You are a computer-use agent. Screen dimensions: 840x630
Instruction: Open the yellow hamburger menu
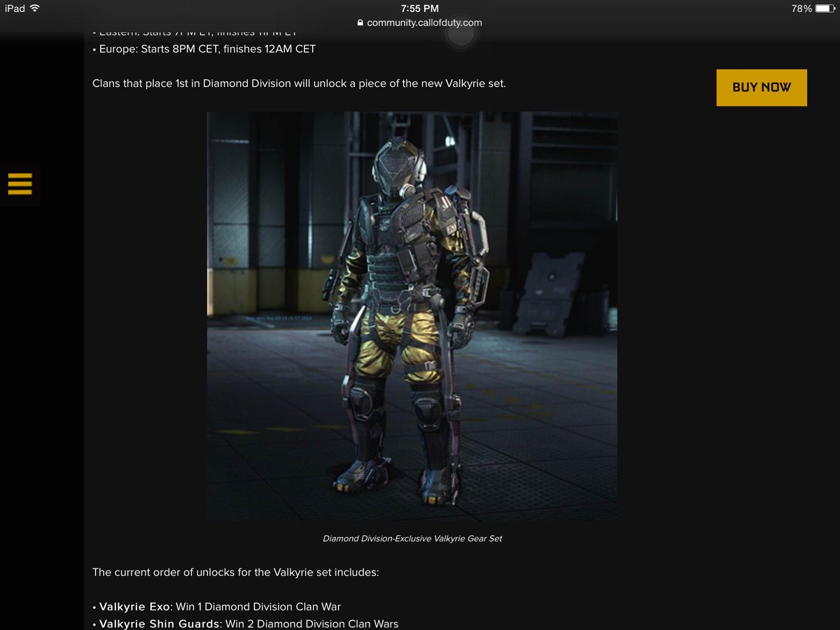pos(20,183)
